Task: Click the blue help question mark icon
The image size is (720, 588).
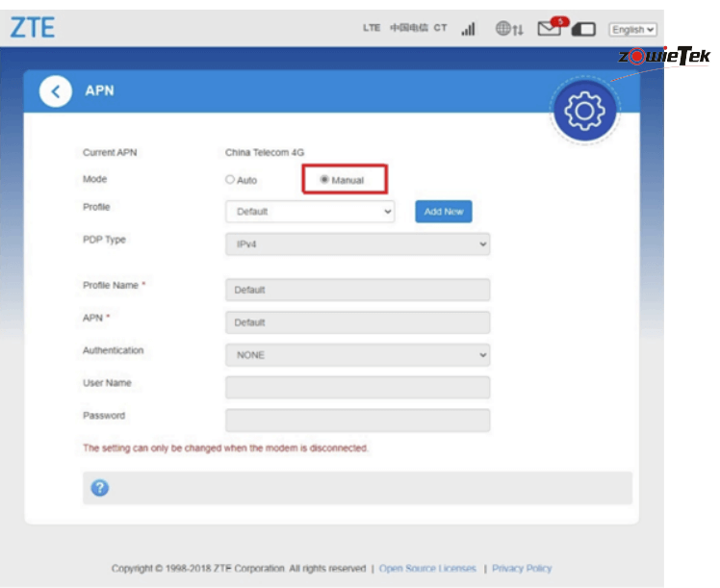Action: 99,488
